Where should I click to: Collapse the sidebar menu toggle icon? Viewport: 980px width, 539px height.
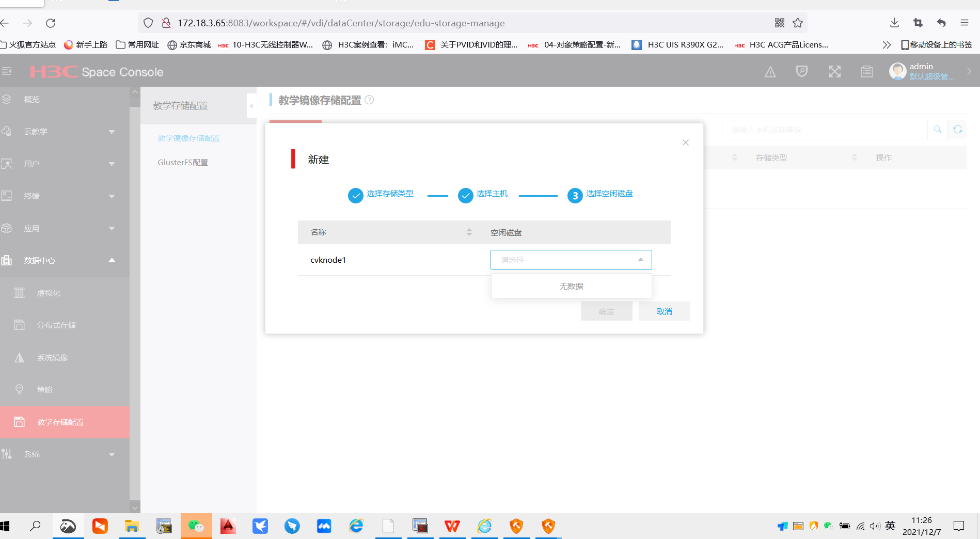(x=7, y=71)
